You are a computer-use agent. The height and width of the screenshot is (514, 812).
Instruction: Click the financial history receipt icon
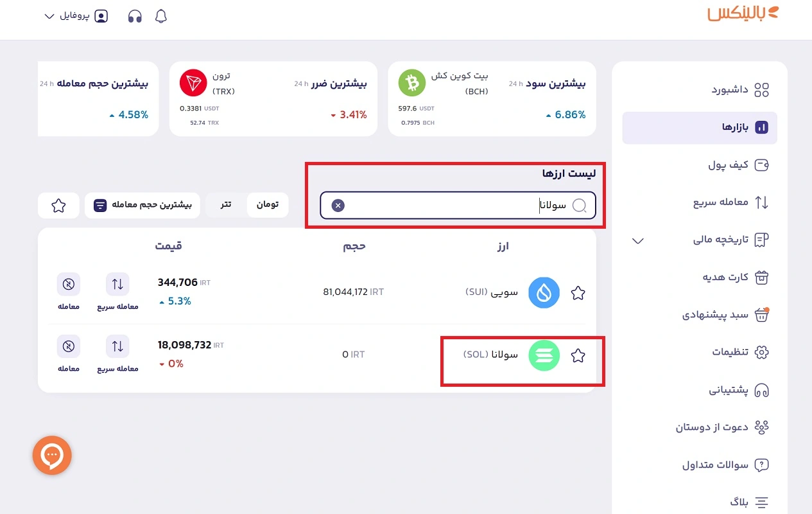(x=761, y=240)
